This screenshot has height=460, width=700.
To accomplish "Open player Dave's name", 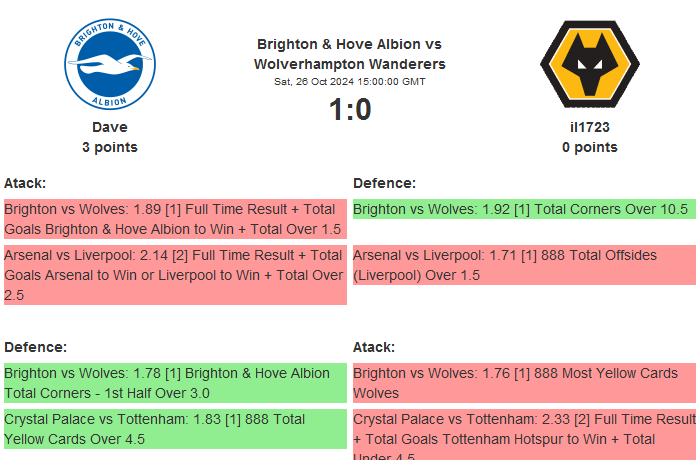I will point(110,127).
